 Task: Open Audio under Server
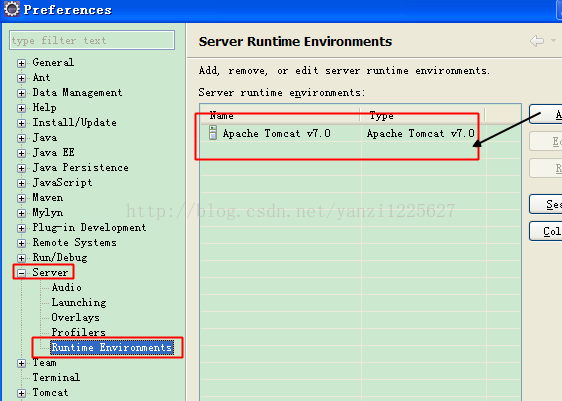(66, 287)
